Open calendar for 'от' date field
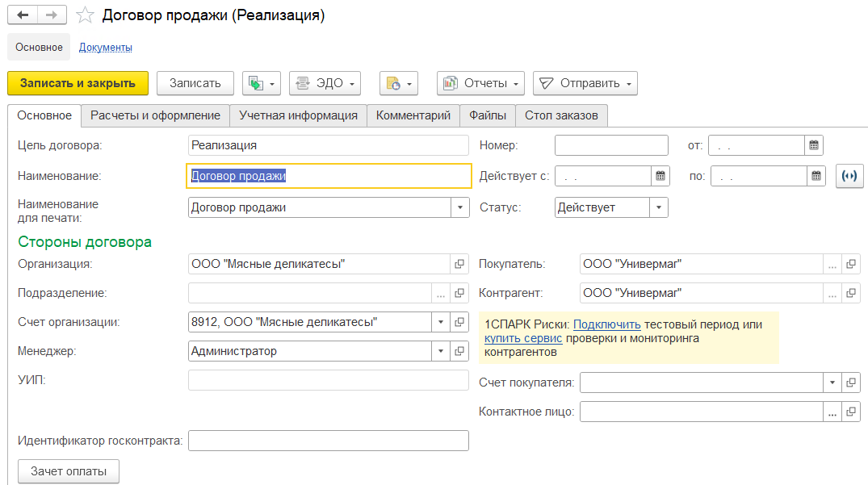Viewport: 868px width, 485px height. pyautogui.click(x=815, y=145)
